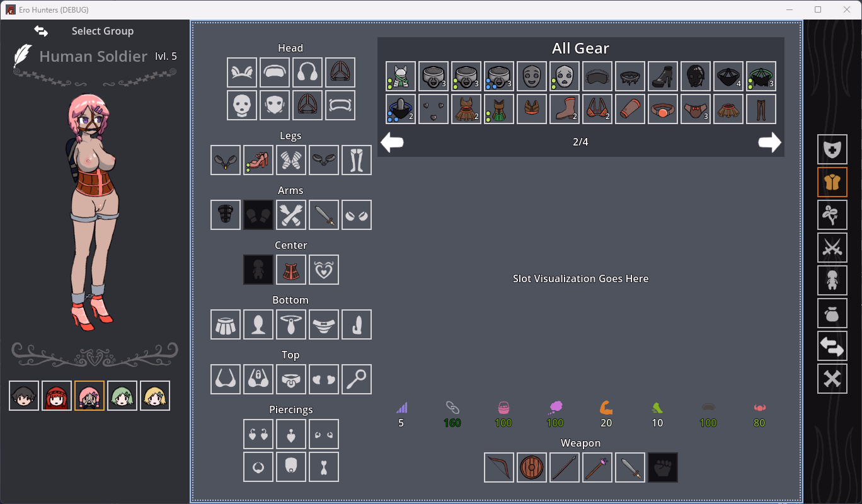
Task: Select the black-haired character portrait
Action: tap(24, 396)
